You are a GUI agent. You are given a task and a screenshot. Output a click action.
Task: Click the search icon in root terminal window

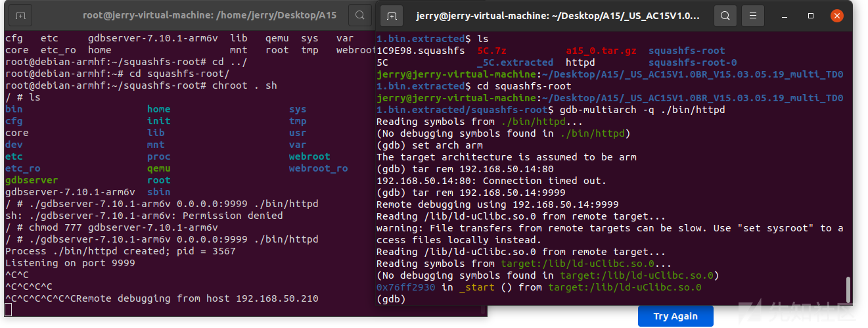coord(359,14)
